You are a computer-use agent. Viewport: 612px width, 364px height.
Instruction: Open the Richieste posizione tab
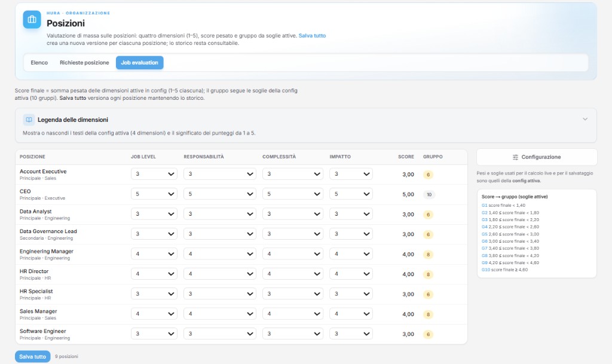[84, 62]
